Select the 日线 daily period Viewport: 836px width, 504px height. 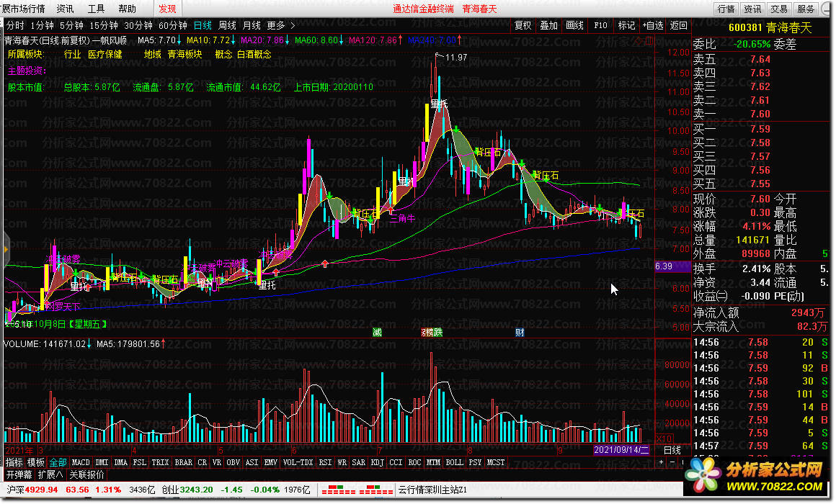click(203, 25)
